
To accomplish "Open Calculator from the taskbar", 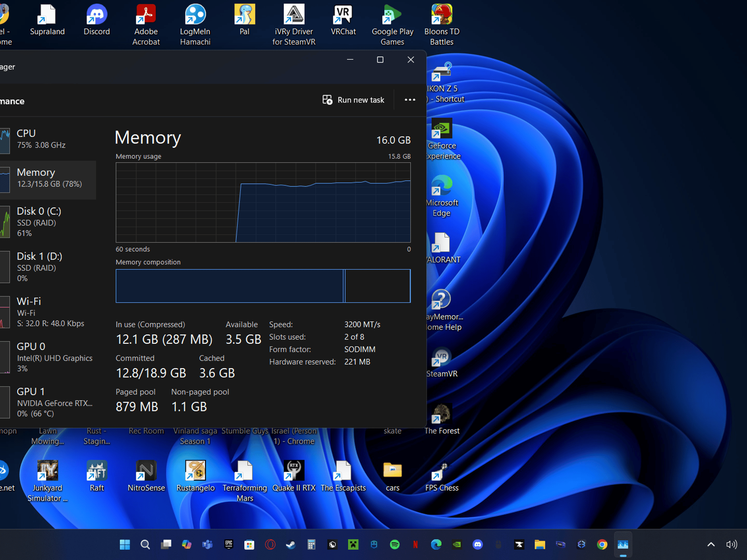I will [311, 544].
